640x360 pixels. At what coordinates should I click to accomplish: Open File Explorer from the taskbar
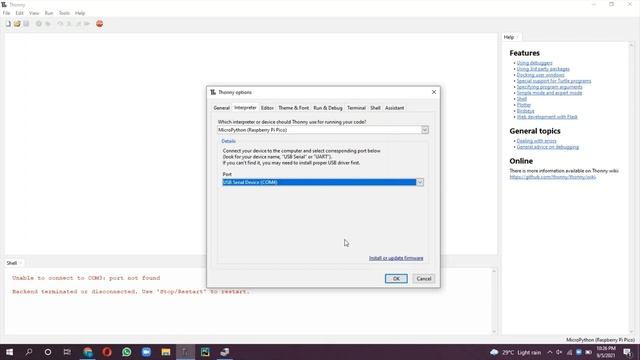pos(166,352)
